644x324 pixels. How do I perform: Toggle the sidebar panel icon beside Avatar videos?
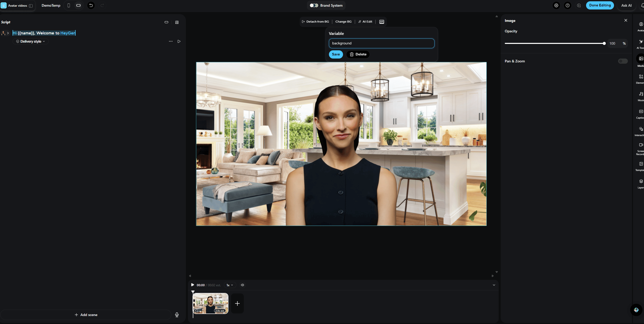tap(31, 6)
